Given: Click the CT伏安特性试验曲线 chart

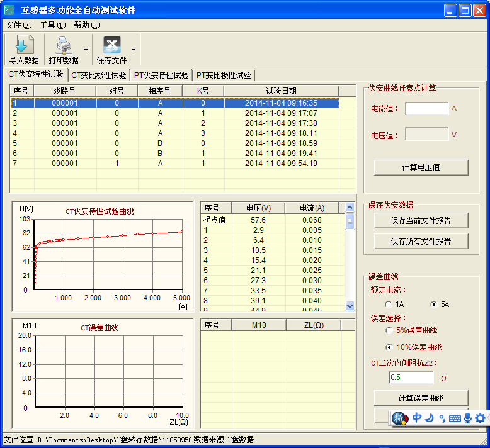Looking at the screenshot, I should [103, 256].
